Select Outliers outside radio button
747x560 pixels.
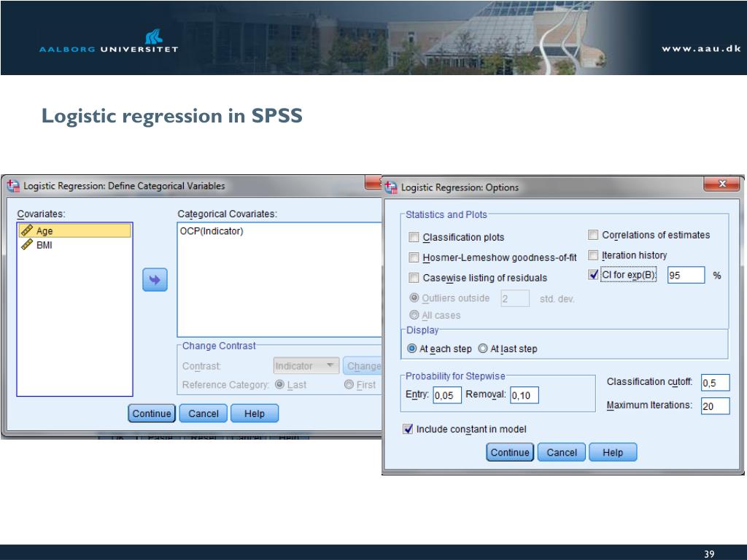(414, 298)
